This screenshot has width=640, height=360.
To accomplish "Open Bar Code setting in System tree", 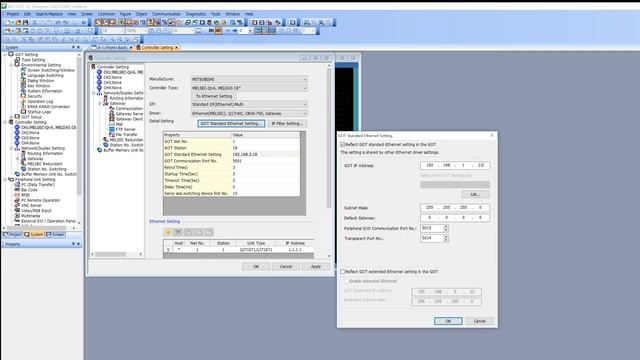I will [x=29, y=190].
